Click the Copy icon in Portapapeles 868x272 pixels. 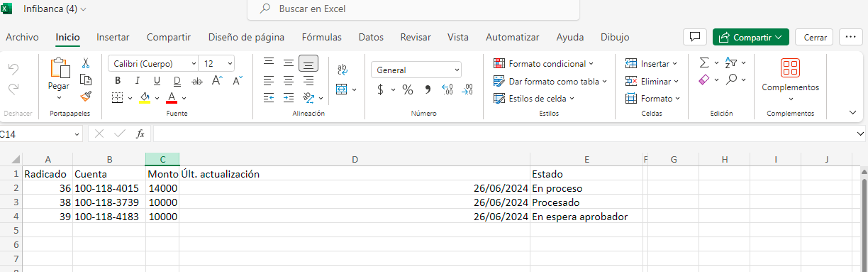tap(86, 79)
